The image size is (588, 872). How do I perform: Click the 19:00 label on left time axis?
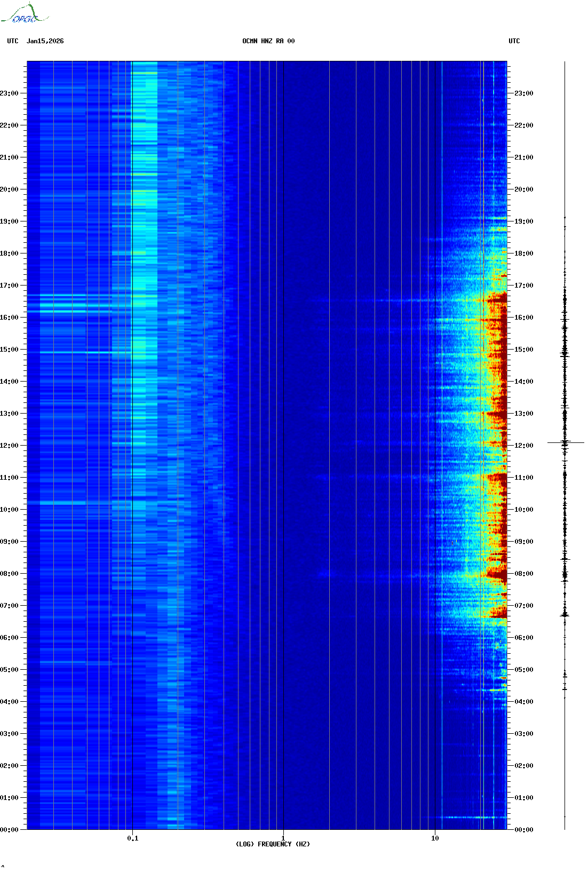click(9, 221)
